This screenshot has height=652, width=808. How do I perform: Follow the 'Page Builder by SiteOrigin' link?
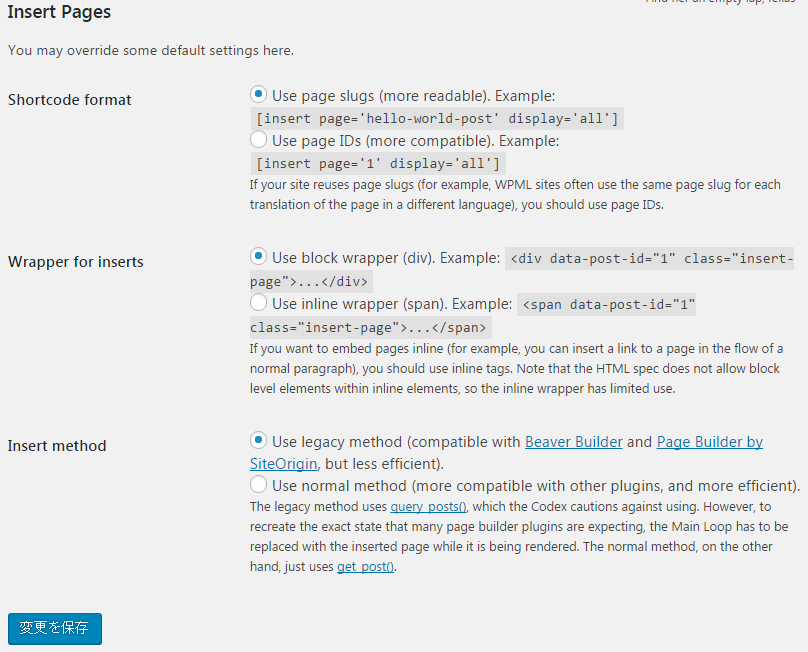tap(709, 442)
